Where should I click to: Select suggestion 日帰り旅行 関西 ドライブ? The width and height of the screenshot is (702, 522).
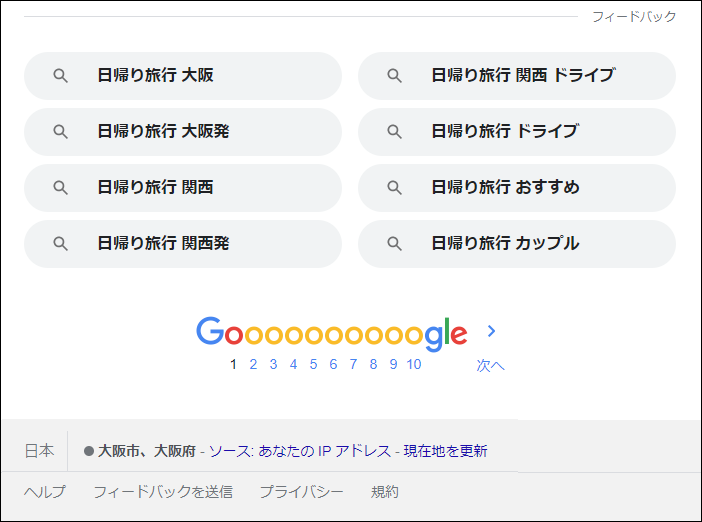click(x=517, y=76)
